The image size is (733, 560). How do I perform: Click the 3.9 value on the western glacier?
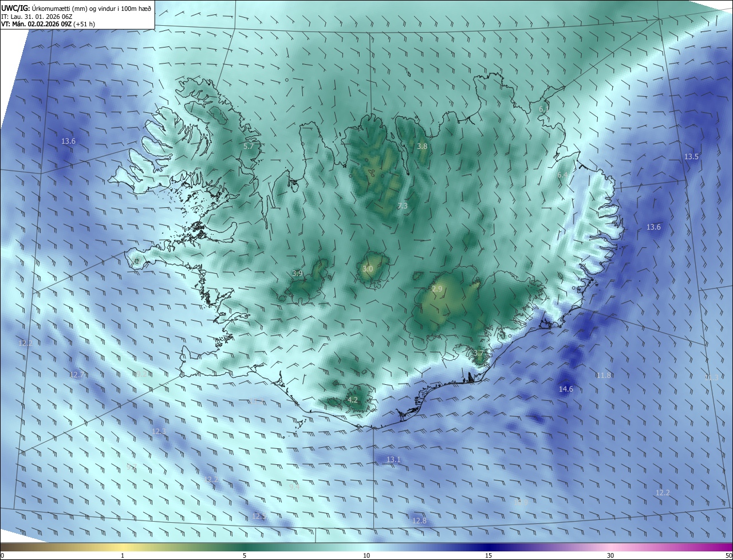point(297,274)
